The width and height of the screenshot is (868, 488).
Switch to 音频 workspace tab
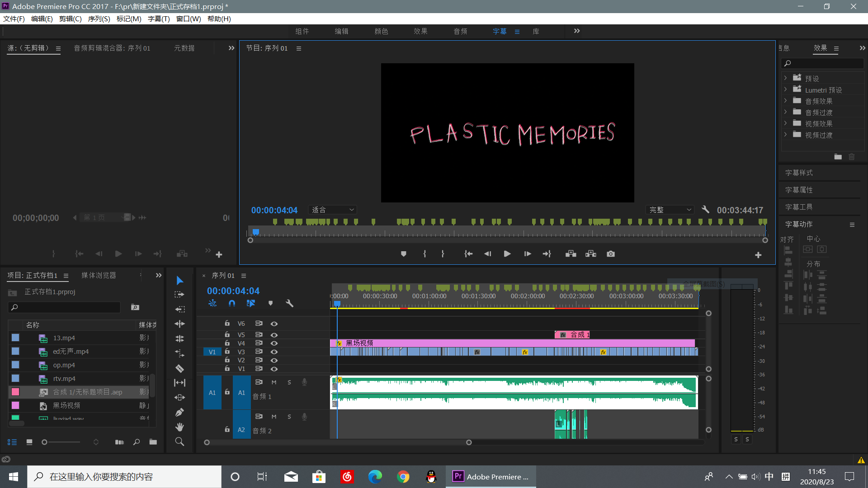(460, 31)
